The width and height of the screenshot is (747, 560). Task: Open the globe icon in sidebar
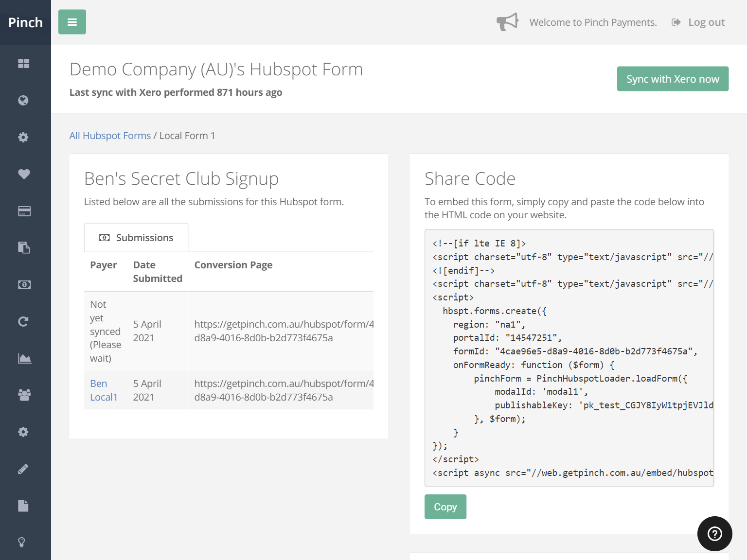[23, 101]
